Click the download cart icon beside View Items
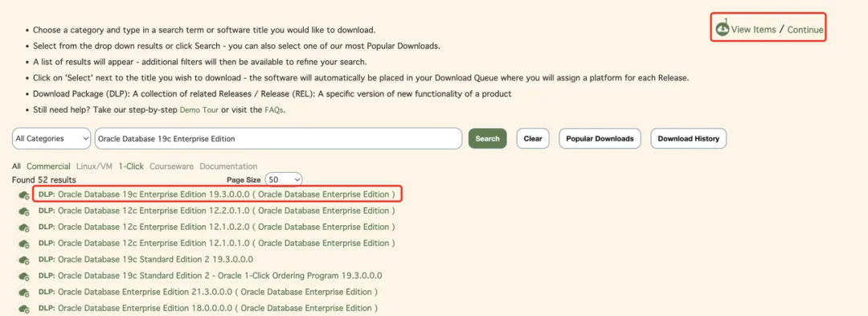This screenshot has height=316, width=868. point(722,28)
